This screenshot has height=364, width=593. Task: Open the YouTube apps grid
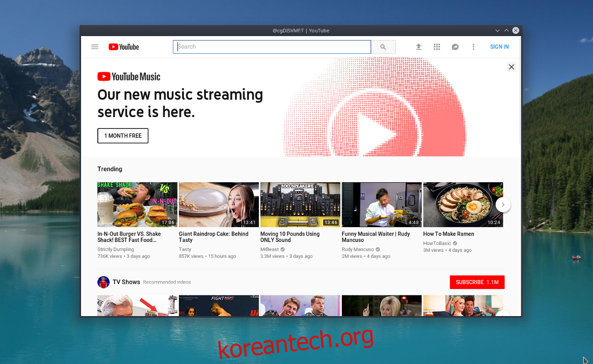pos(437,47)
